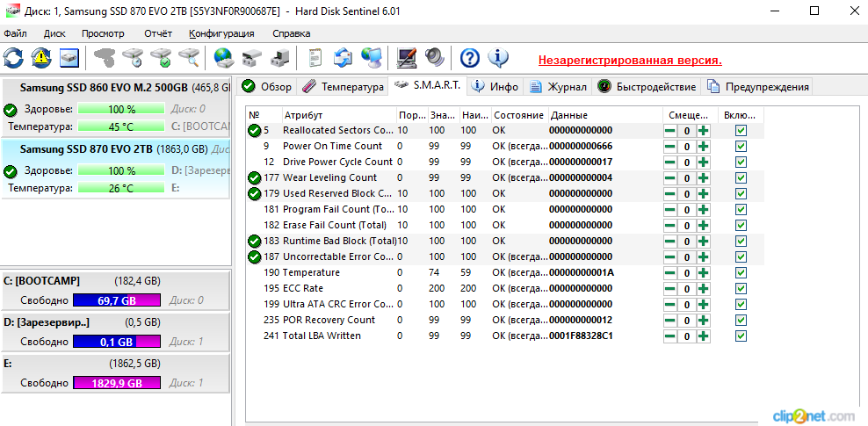The height and width of the screenshot is (426, 868).
Task: Click the globe with disk toolbar icon
Action: [225, 58]
